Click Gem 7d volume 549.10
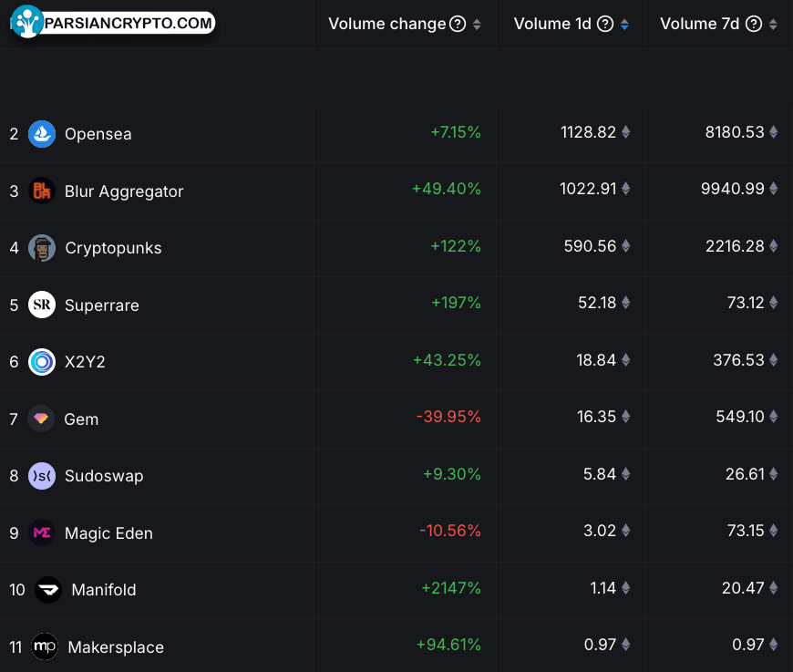793x672 pixels. click(x=740, y=417)
